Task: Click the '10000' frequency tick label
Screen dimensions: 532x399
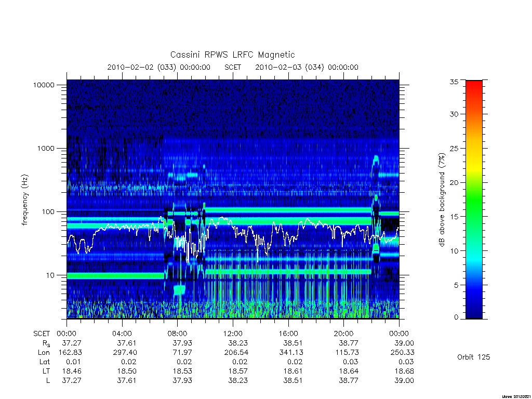Action: click(44, 85)
